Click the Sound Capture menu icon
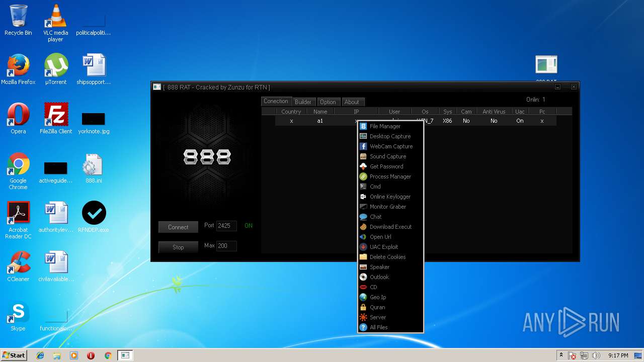This screenshot has height=362, width=644. (363, 156)
